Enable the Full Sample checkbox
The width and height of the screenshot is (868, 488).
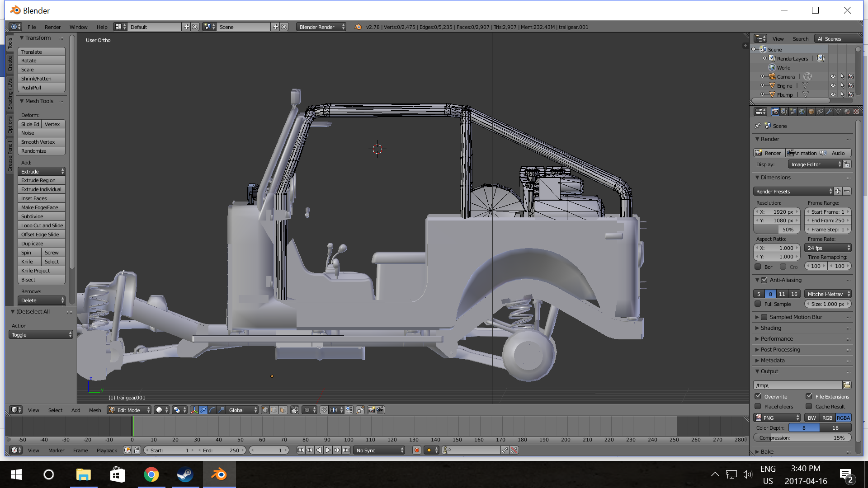coord(758,304)
